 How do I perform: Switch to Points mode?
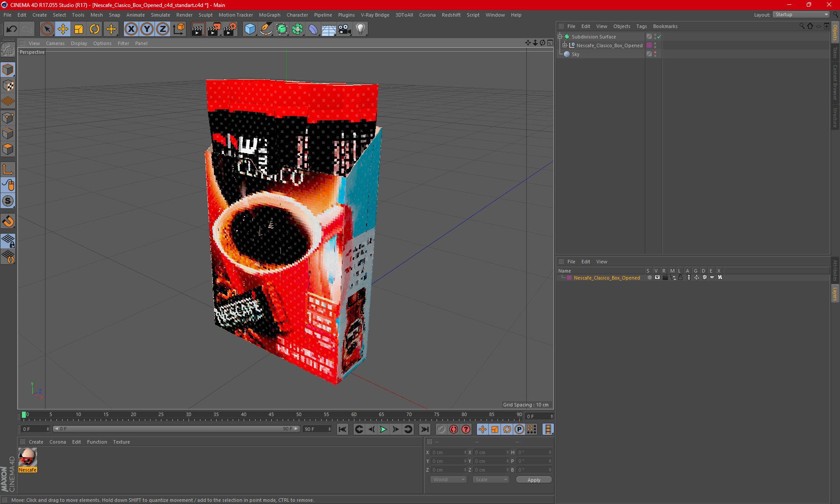[x=8, y=118]
